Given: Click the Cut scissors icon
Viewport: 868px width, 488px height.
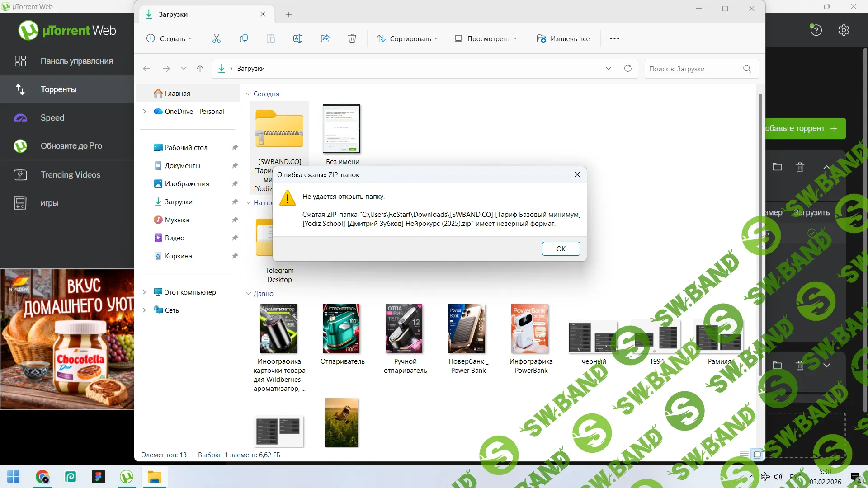Looking at the screenshot, I should pyautogui.click(x=217, y=38).
